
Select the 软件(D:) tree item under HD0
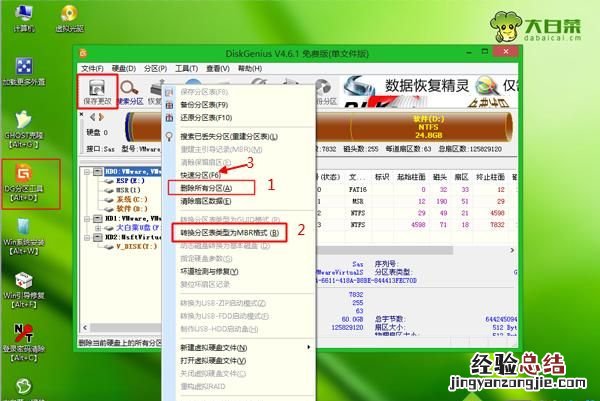(x=132, y=209)
